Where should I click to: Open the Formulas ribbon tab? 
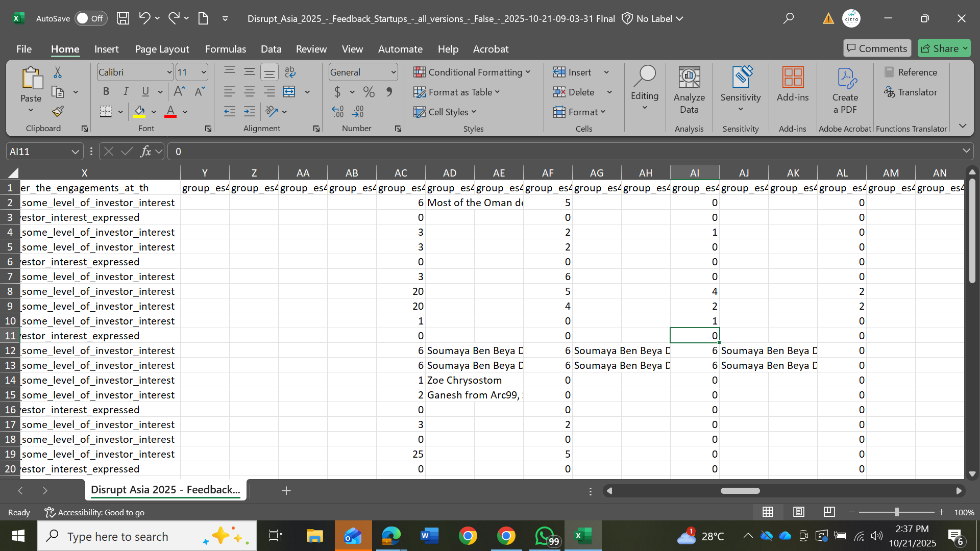225,49
